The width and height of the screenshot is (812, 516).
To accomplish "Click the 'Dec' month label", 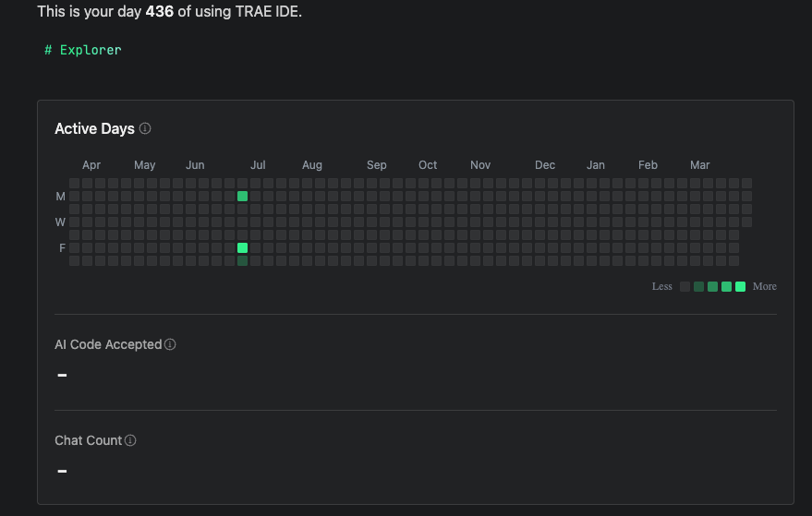I will pyautogui.click(x=545, y=165).
